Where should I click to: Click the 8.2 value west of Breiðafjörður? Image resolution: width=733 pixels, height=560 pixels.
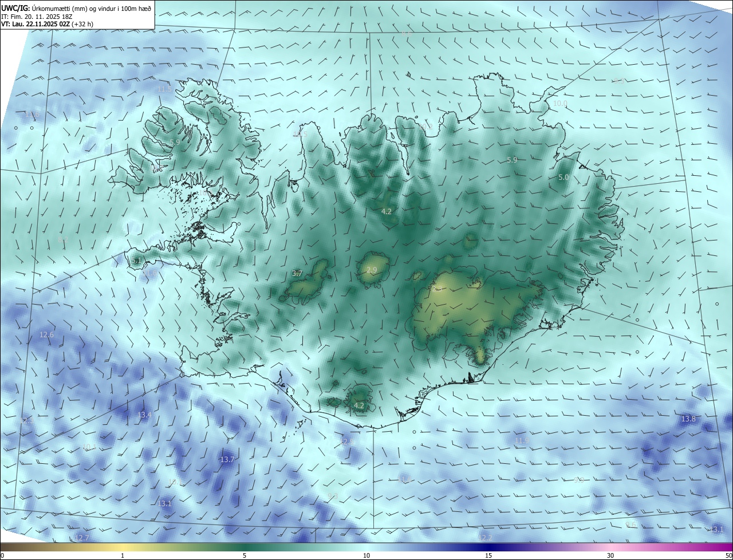[x=62, y=240]
